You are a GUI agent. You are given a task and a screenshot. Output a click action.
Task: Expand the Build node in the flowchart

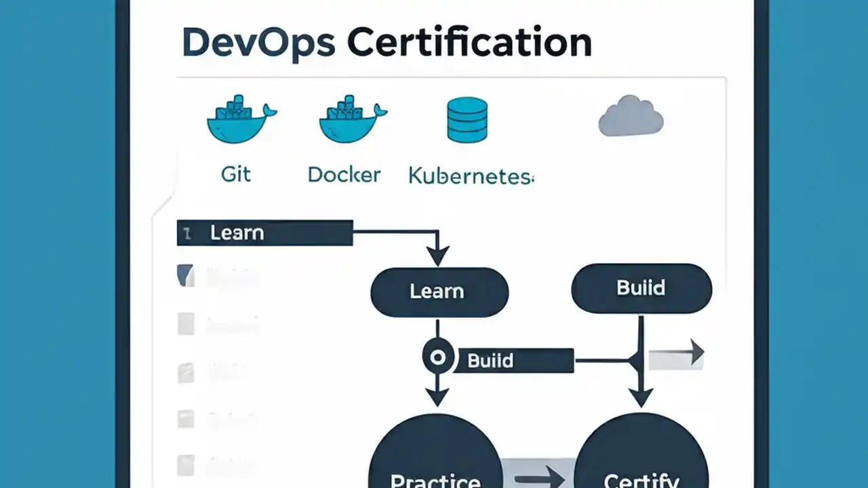click(x=641, y=288)
